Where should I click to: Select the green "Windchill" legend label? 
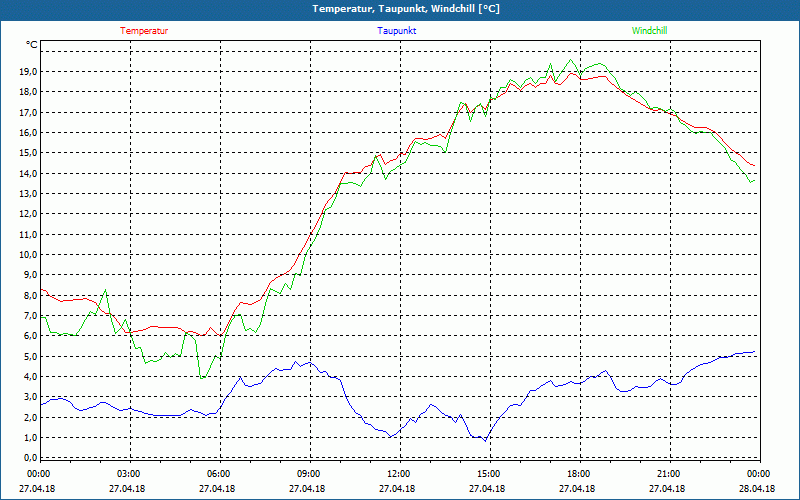point(649,31)
